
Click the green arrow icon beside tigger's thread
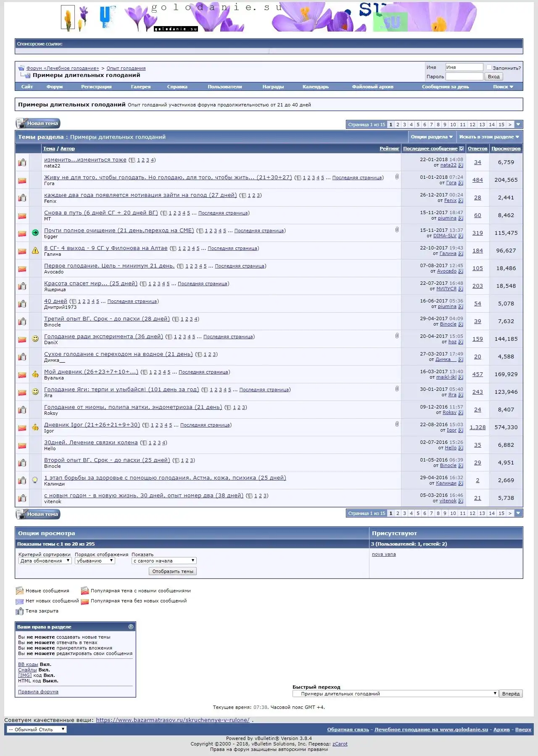tap(35, 233)
